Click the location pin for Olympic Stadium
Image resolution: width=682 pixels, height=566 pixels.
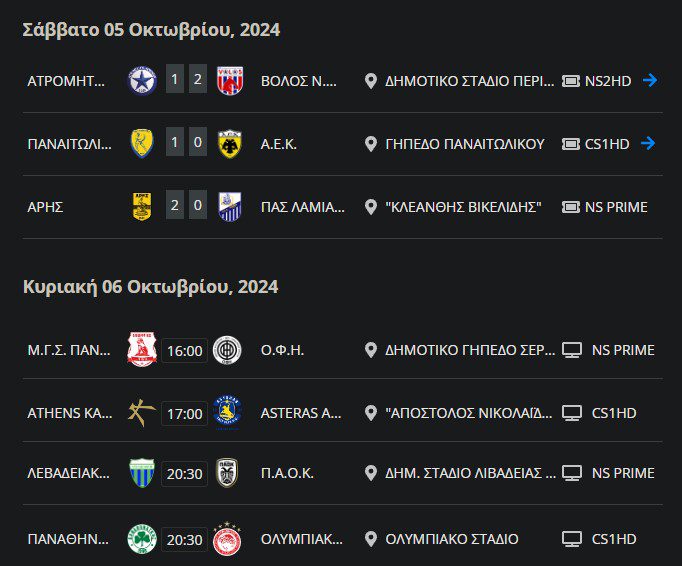coord(371,539)
